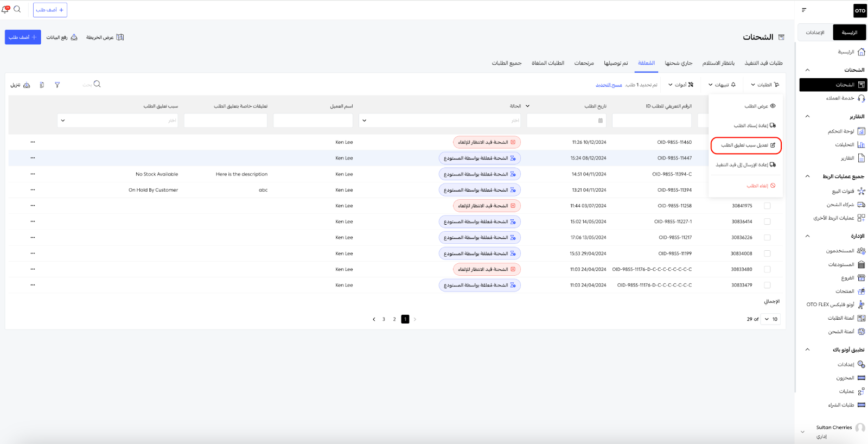Open the home page (الرئيسية) sidebar item
868x444 pixels.
pyautogui.click(x=851, y=52)
